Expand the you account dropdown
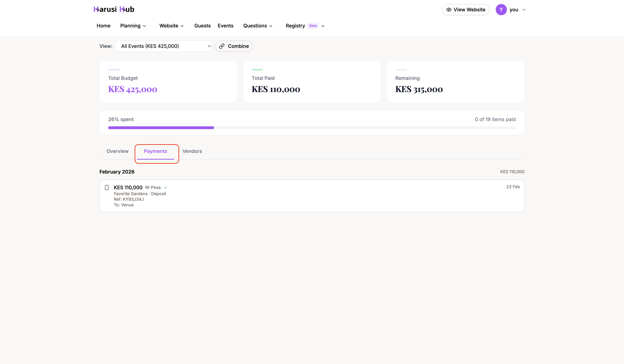Viewport: 624px width, 364px height. pyautogui.click(x=524, y=10)
